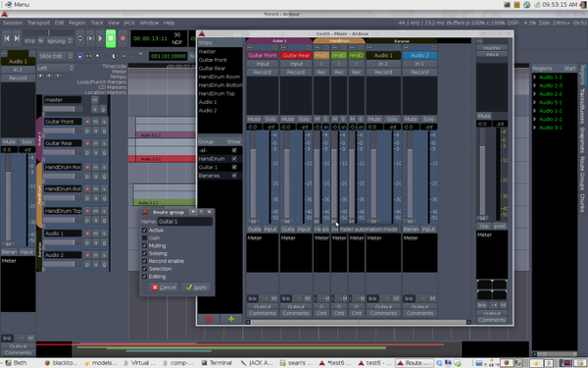
Task: Open the Left zoom focus dropdown
Action: pyautogui.click(x=56, y=69)
